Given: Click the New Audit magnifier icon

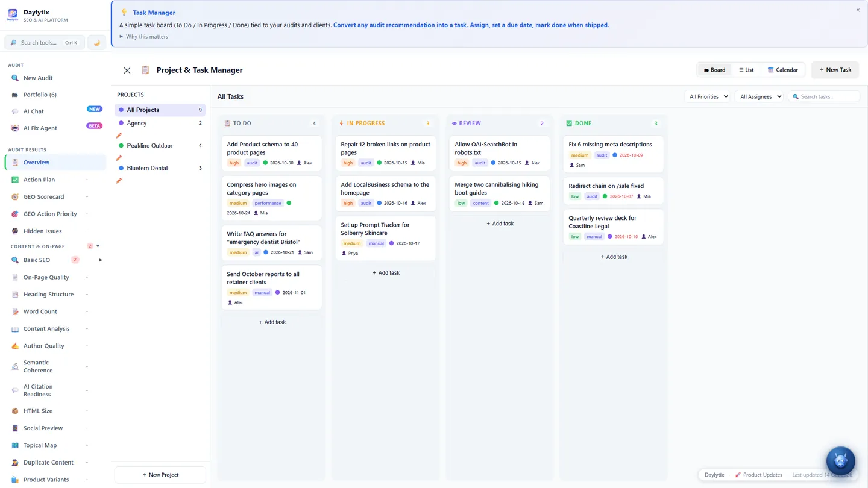Looking at the screenshot, I should coord(15,78).
